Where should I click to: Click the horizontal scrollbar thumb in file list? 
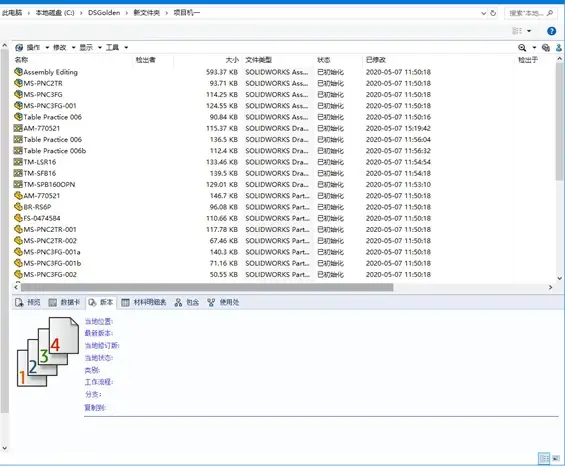pos(207,287)
